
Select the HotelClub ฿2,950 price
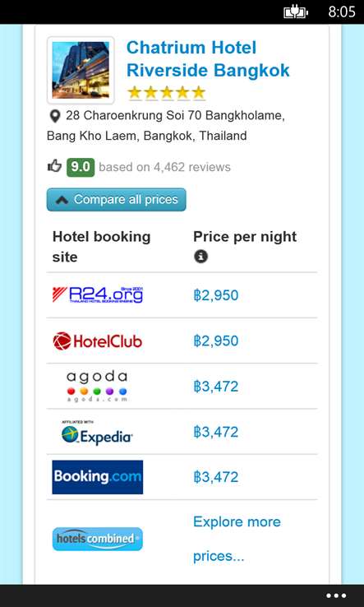pos(216,341)
